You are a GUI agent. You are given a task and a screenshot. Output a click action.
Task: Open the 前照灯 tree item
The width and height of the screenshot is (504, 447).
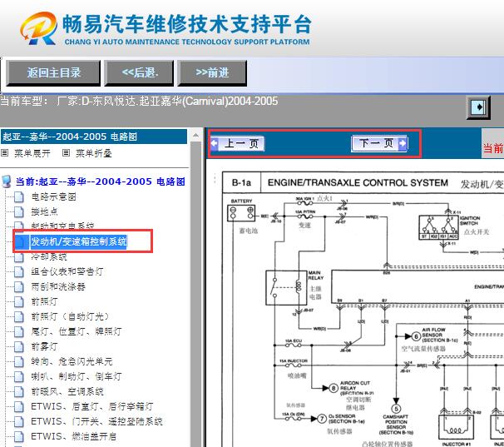click(x=44, y=301)
